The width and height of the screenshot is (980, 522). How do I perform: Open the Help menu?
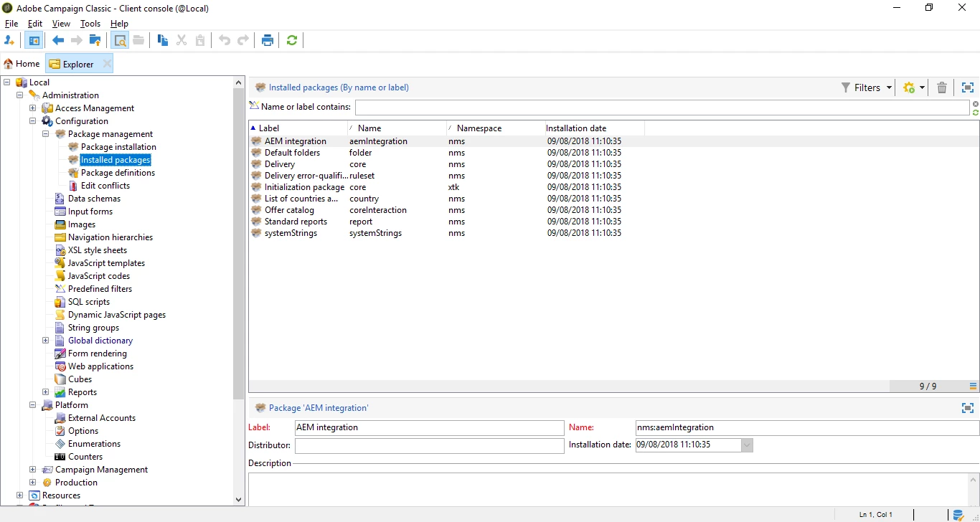pyautogui.click(x=119, y=24)
